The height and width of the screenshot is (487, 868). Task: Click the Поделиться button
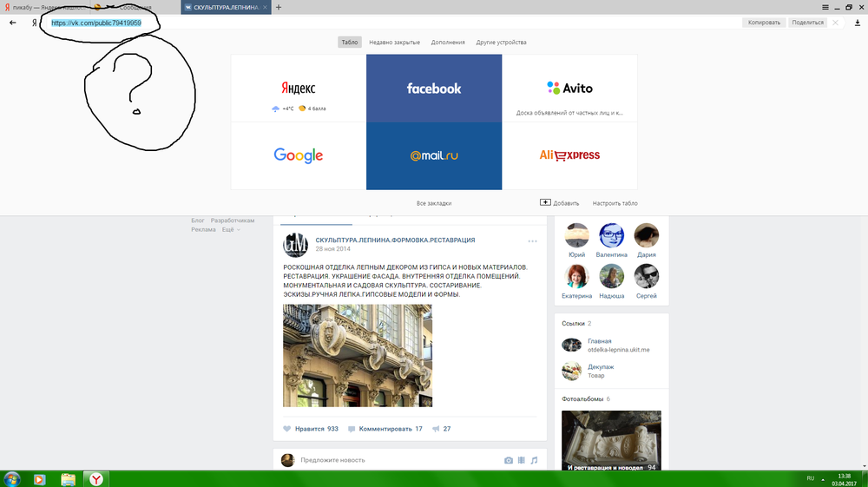click(x=807, y=23)
